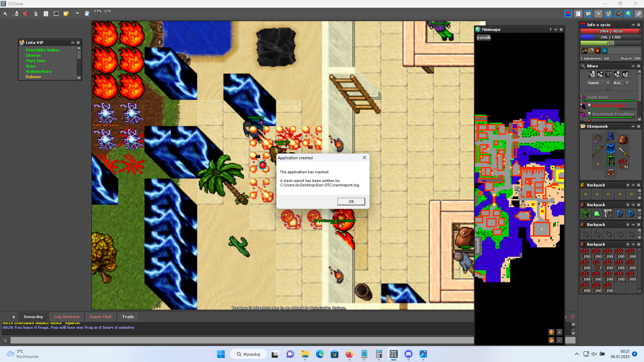
Task: Click the amulet slot in Ekwipunek
Action: pos(598,139)
